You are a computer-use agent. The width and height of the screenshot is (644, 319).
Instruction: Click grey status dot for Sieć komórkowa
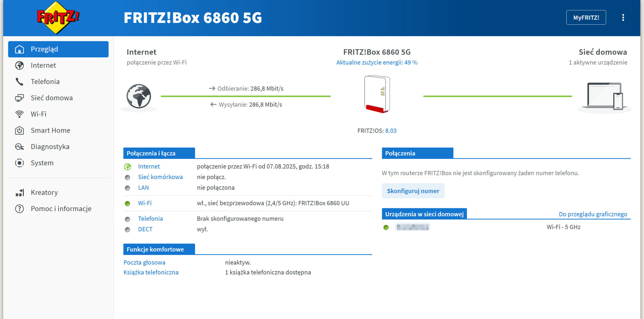click(128, 178)
